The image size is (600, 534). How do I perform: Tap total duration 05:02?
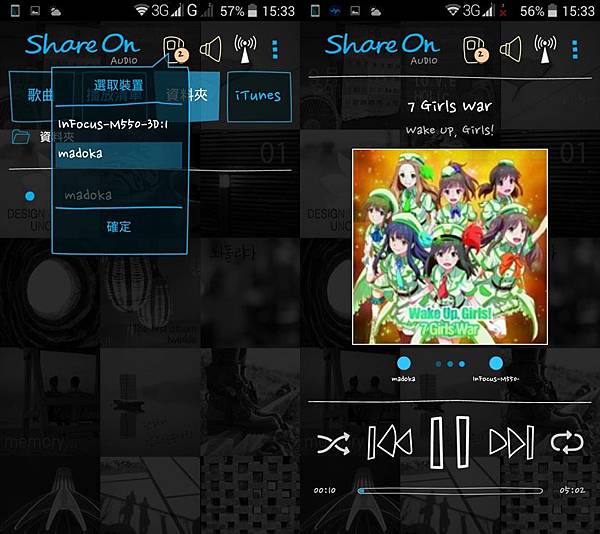click(572, 490)
